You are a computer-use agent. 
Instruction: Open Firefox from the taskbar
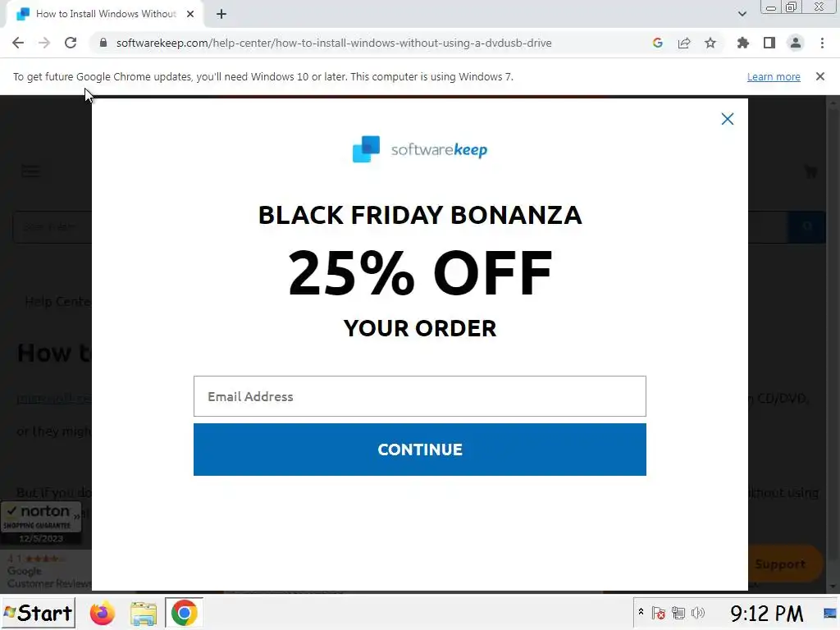(x=103, y=613)
